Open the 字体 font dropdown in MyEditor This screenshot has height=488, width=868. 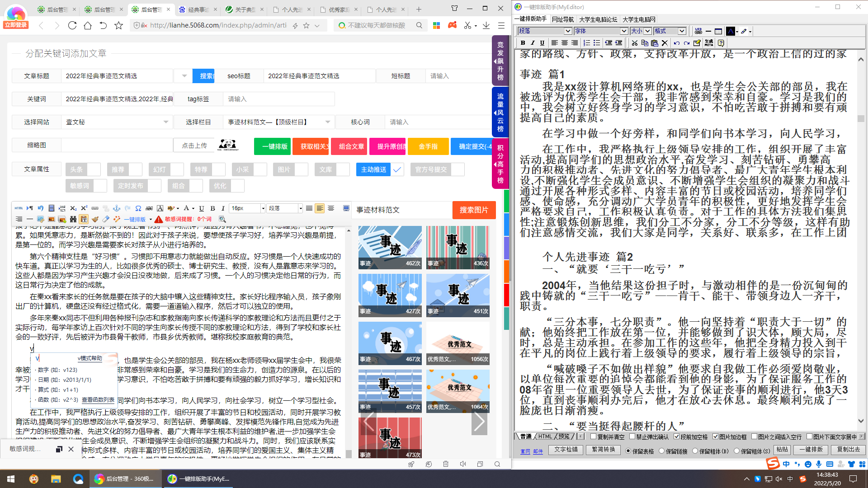click(624, 31)
